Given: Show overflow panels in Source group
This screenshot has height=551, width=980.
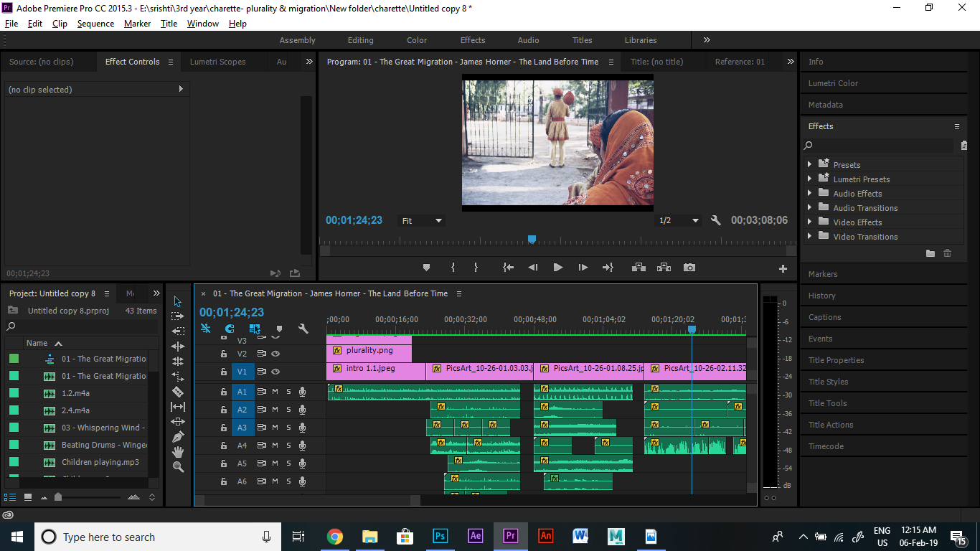Looking at the screenshot, I should [x=309, y=62].
